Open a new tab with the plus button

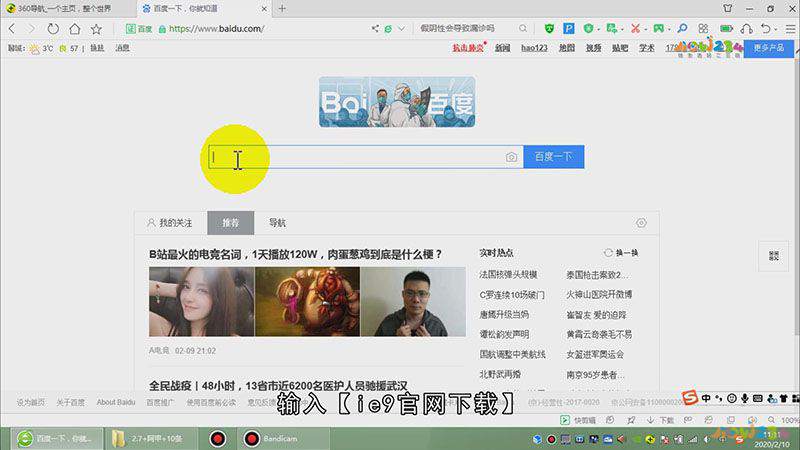point(282,9)
